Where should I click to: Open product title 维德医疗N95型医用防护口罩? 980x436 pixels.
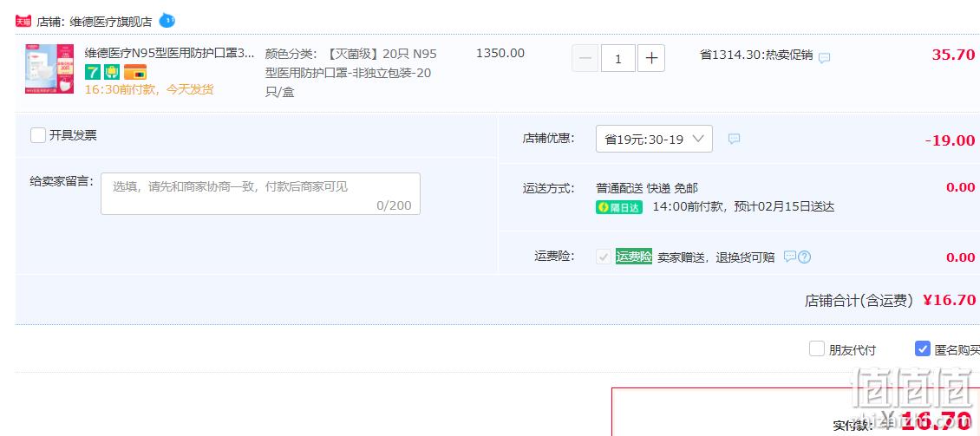169,54
